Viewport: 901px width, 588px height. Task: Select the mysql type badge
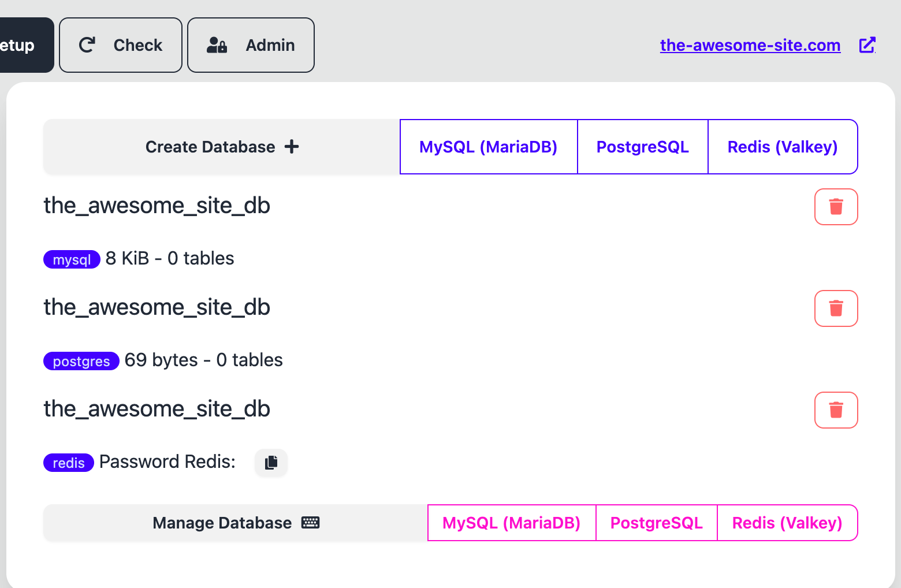pos(72,259)
